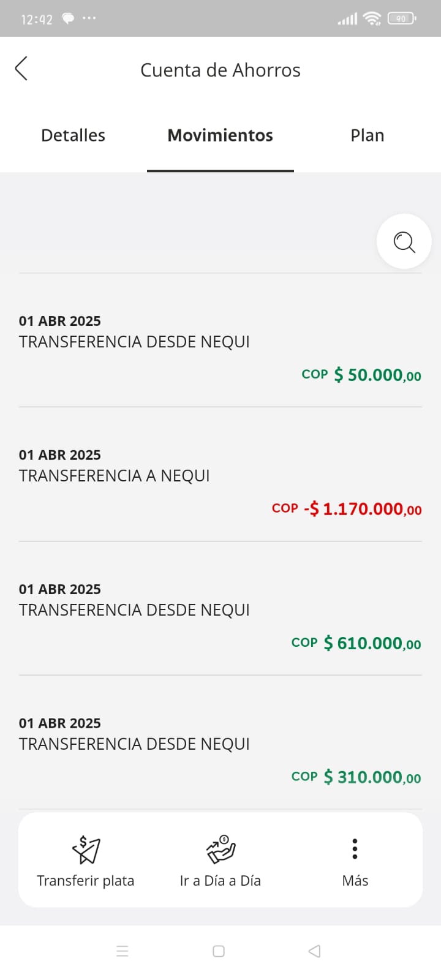Open the Más three-dot menu
Image resolution: width=441 pixels, height=980 pixels.
click(x=355, y=849)
